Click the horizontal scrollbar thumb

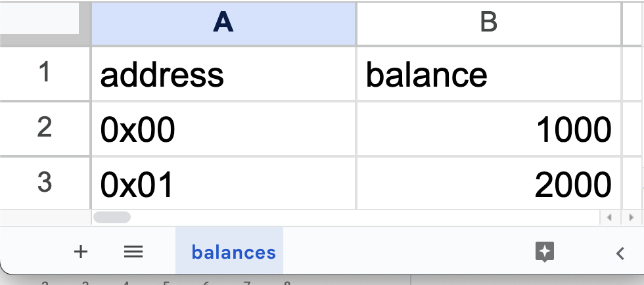112,217
